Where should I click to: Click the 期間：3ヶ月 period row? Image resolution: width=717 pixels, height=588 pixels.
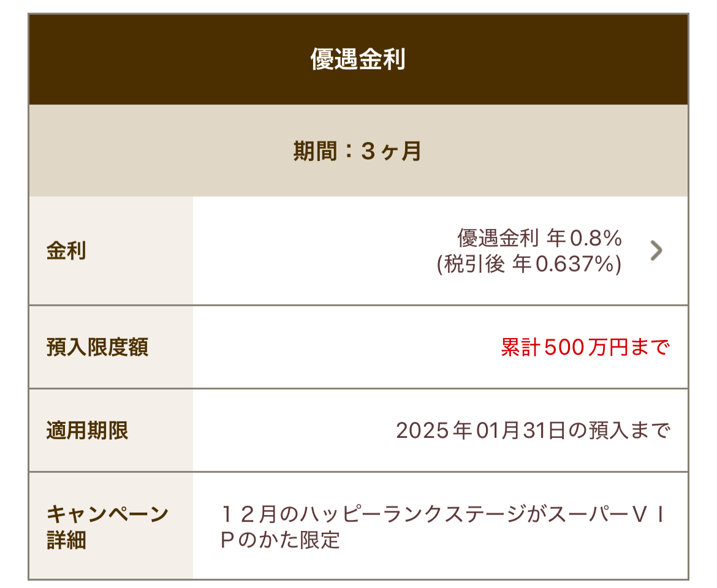point(358,151)
